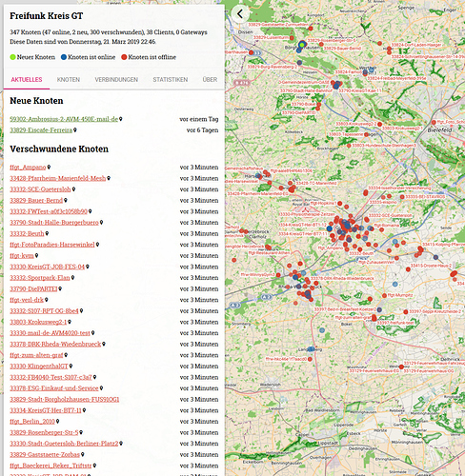Collapse sidebar with the back chevron button
The image size is (465, 476).
[240, 14]
